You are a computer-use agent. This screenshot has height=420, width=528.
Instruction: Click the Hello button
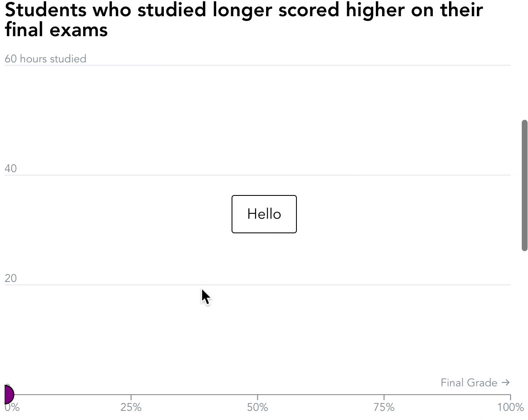(264, 214)
